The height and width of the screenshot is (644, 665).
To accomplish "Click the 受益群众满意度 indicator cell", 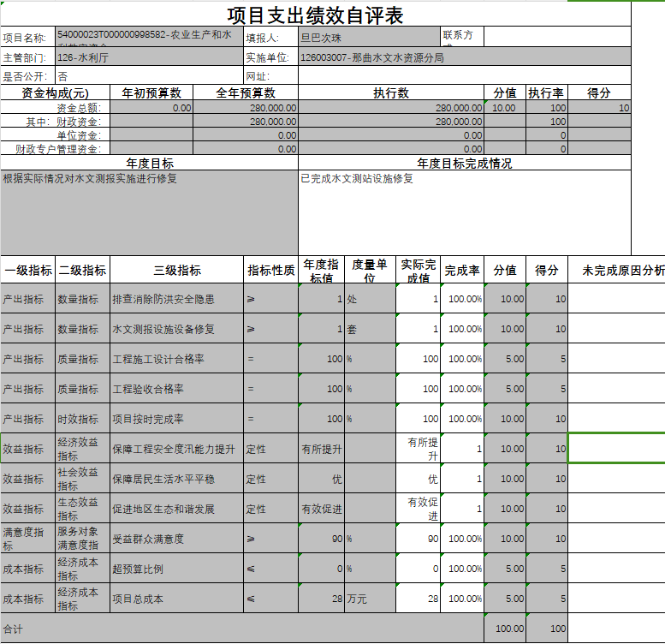I will coord(176,540).
